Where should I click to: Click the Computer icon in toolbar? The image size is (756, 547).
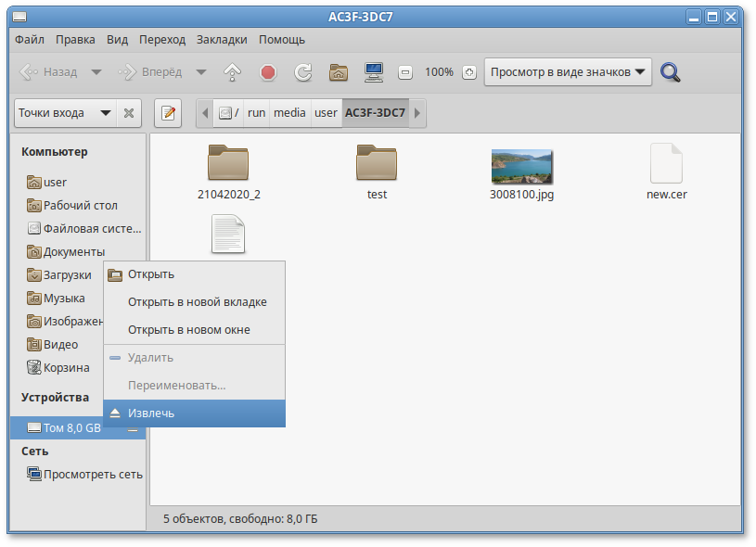(374, 72)
